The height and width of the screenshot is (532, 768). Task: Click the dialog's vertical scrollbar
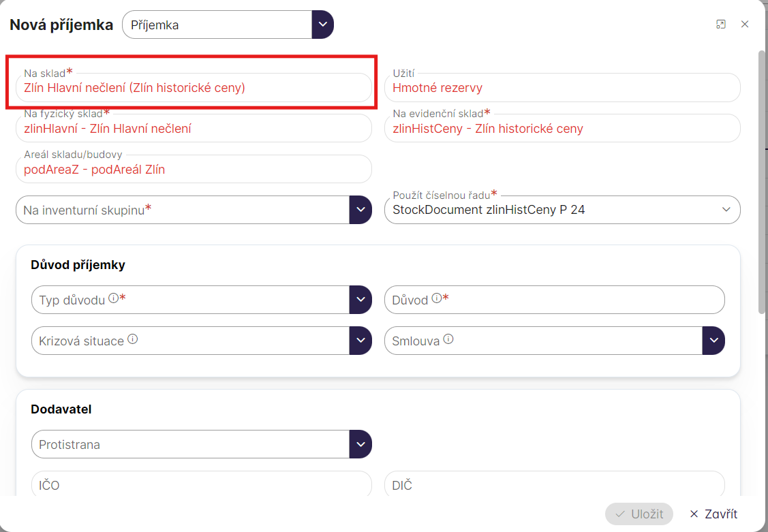click(x=763, y=184)
